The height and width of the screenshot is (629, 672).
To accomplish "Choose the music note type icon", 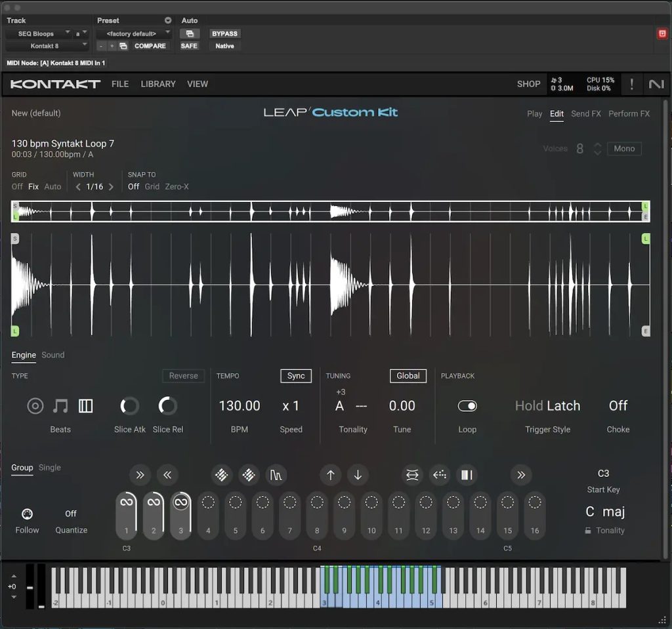I will point(60,406).
